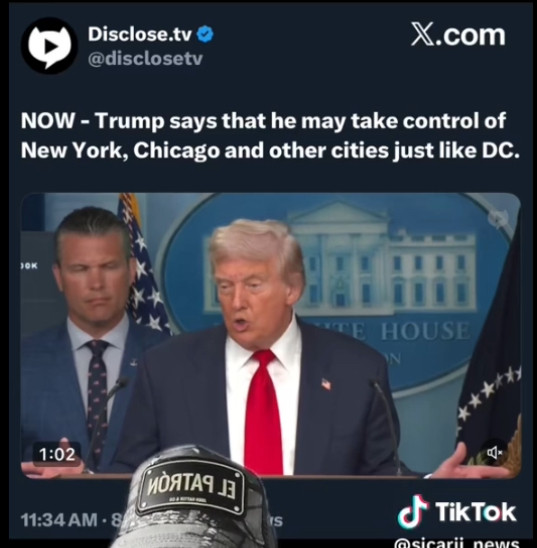Viewport: 537px width, 548px height.
Task: Unmute video using the speaker-x button
Action: pos(494,453)
